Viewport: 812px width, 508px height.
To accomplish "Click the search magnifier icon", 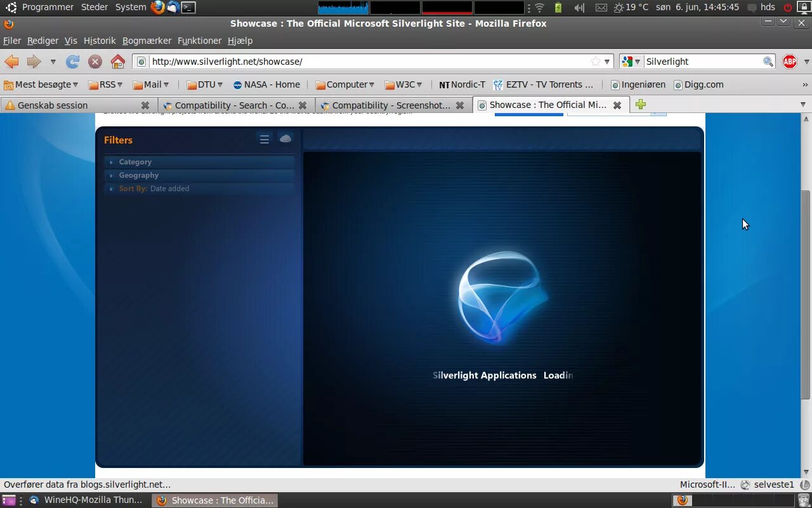I will [768, 62].
